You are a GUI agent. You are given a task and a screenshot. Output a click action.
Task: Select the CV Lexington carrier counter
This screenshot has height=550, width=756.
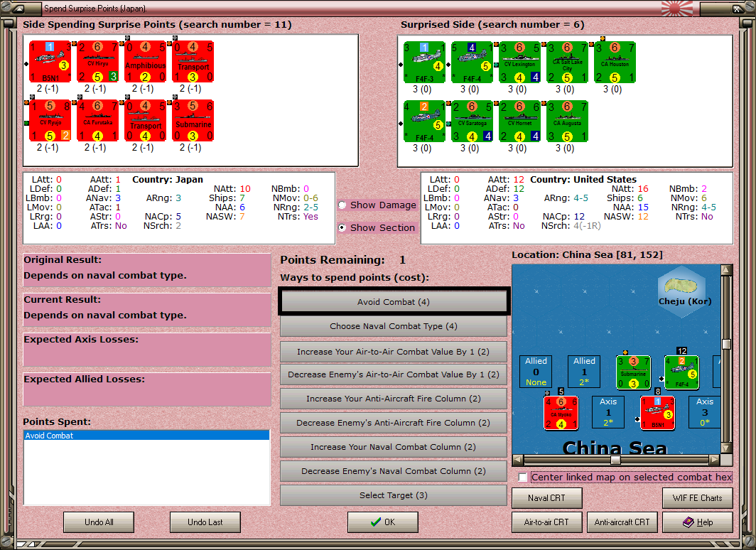click(520, 63)
